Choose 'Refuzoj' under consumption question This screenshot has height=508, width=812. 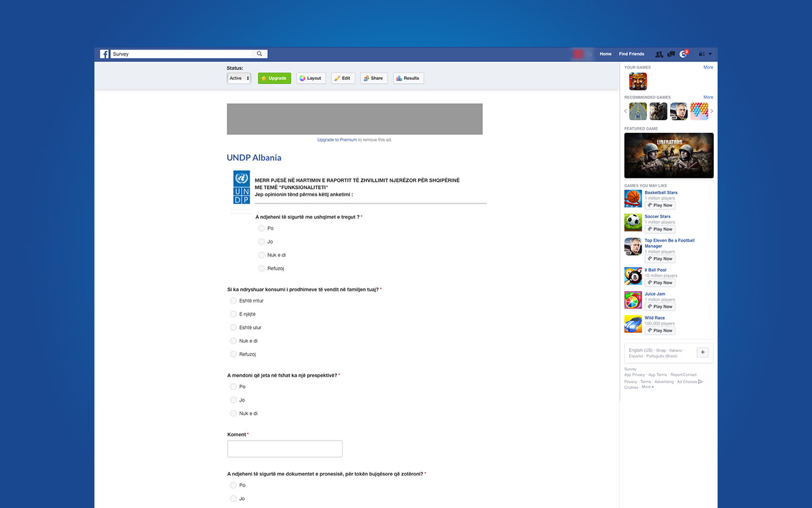[233, 355]
